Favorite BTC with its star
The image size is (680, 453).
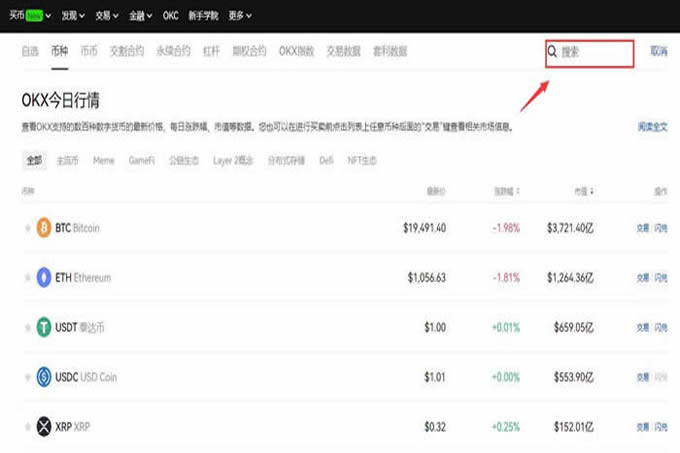[x=27, y=228]
